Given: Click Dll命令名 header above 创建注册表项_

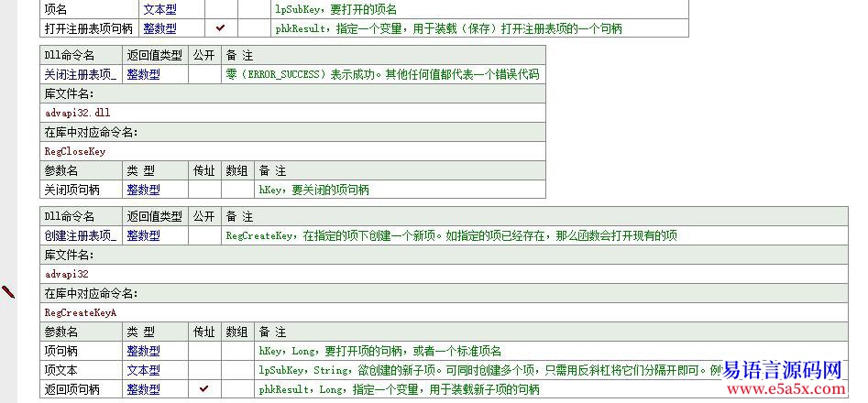Looking at the screenshot, I should coord(69,217).
